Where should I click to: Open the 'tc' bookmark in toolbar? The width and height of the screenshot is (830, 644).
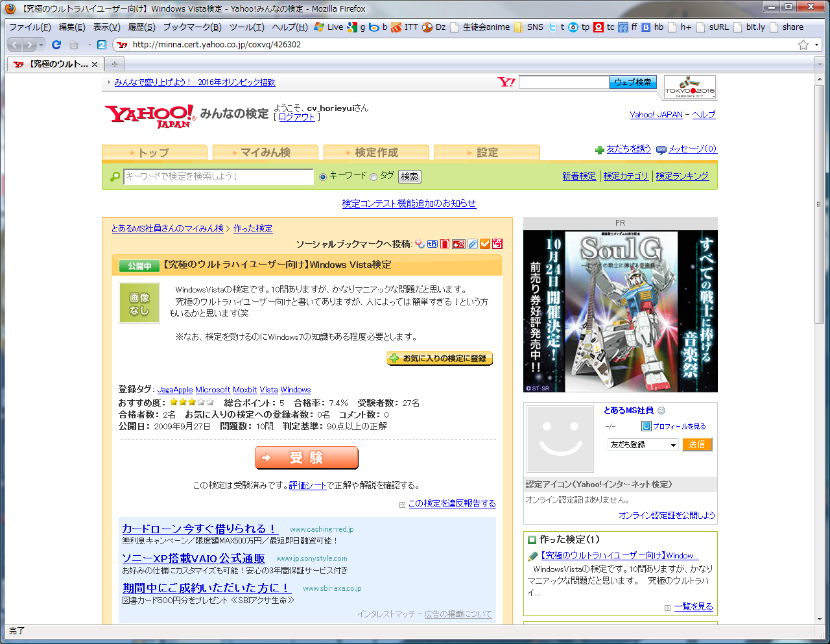coord(604,27)
